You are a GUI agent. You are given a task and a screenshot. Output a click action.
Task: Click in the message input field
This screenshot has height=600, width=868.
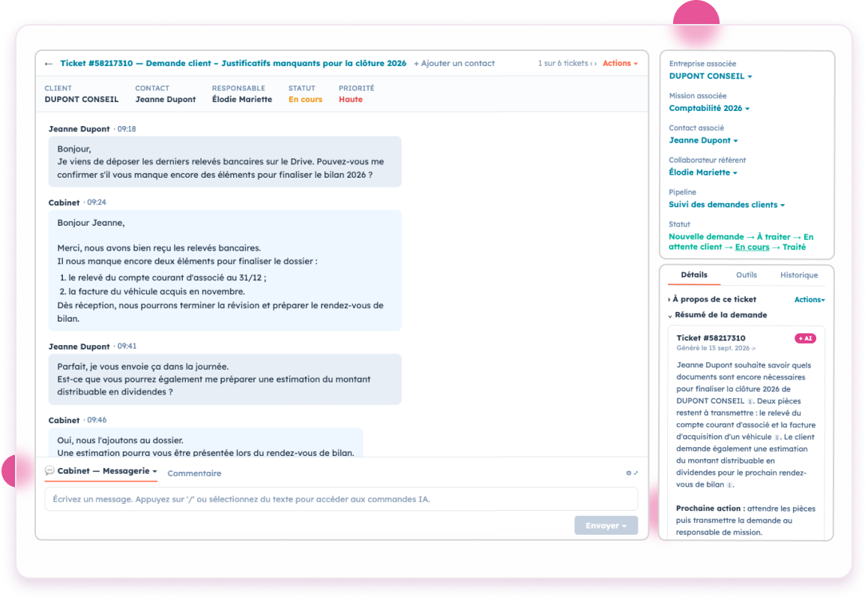(x=341, y=499)
